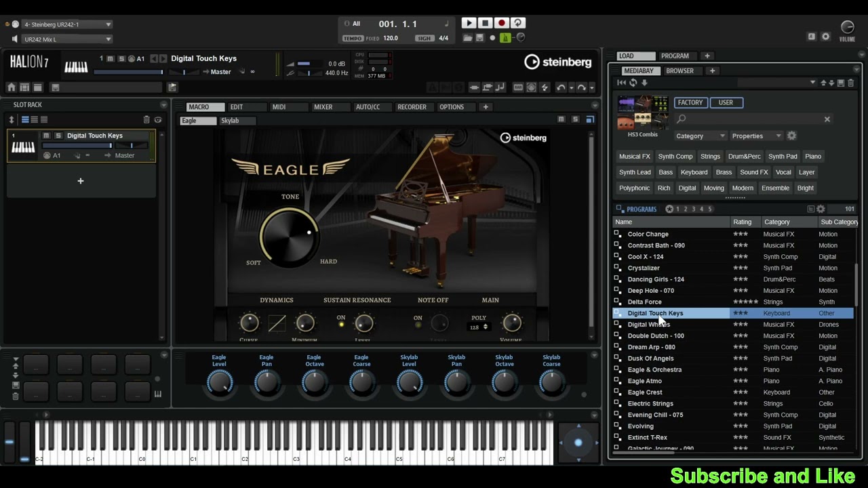The height and width of the screenshot is (488, 868).
Task: Click the settings gear icon at top right
Action: click(826, 37)
